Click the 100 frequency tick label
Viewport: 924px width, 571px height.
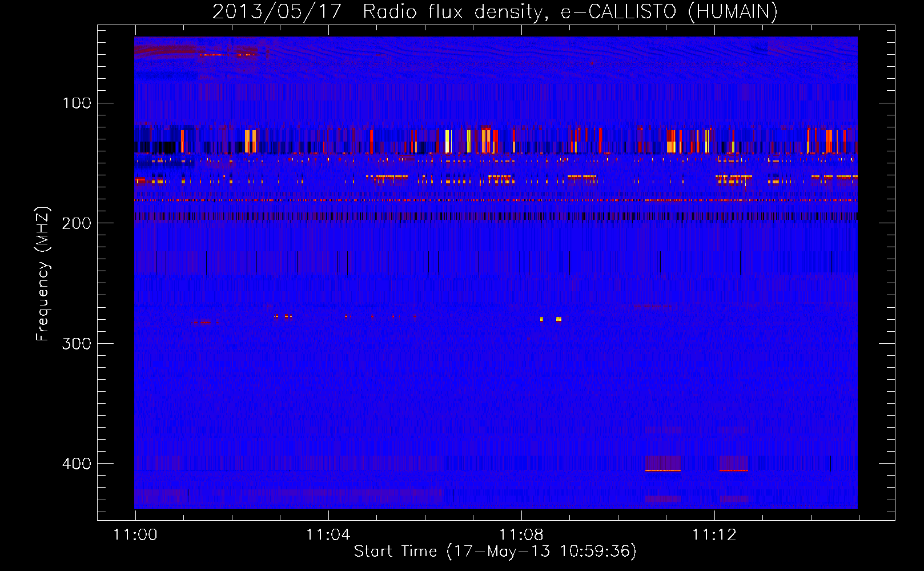point(77,103)
